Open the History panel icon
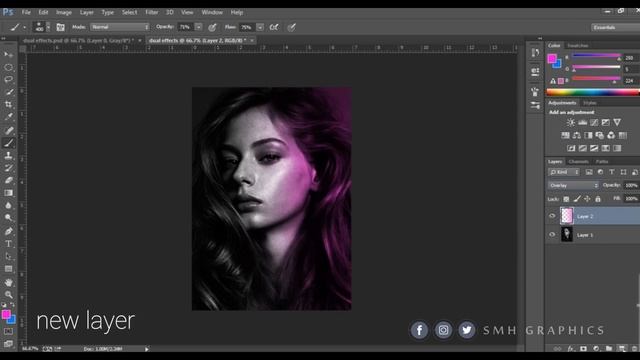The height and width of the screenshot is (360, 640). click(535, 53)
